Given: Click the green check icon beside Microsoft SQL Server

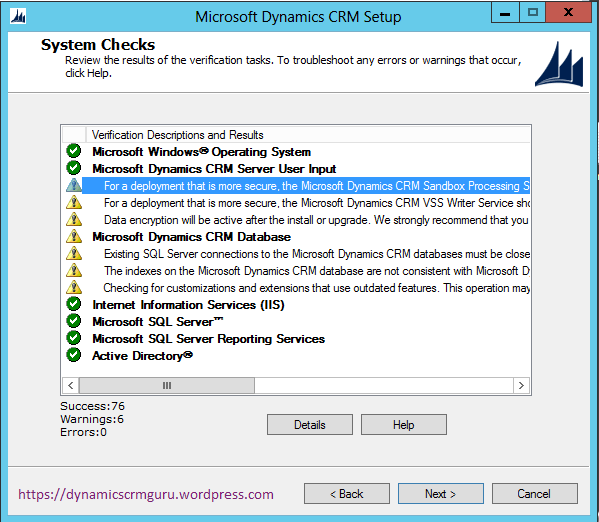Looking at the screenshot, I should [x=74, y=321].
